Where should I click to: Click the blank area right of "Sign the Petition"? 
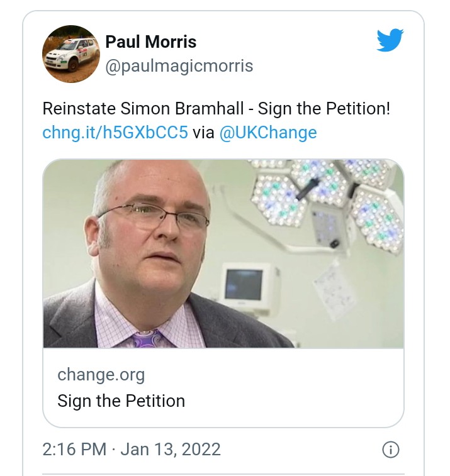point(290,401)
